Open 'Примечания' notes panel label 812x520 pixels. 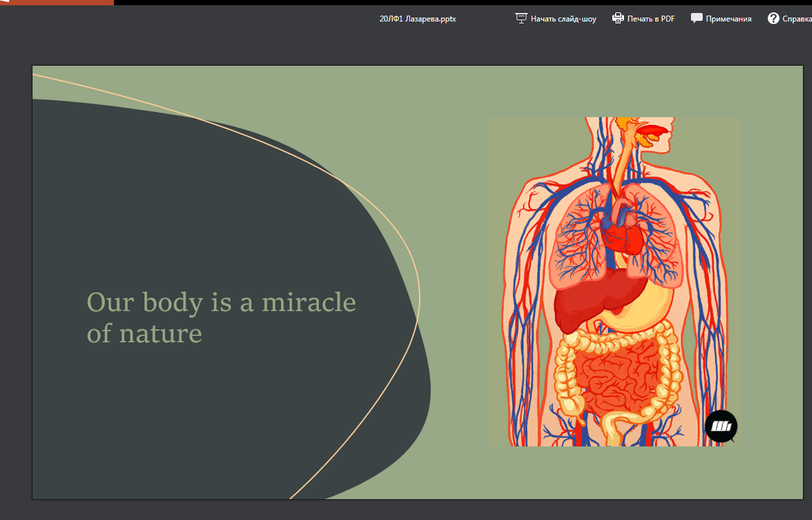[728, 19]
